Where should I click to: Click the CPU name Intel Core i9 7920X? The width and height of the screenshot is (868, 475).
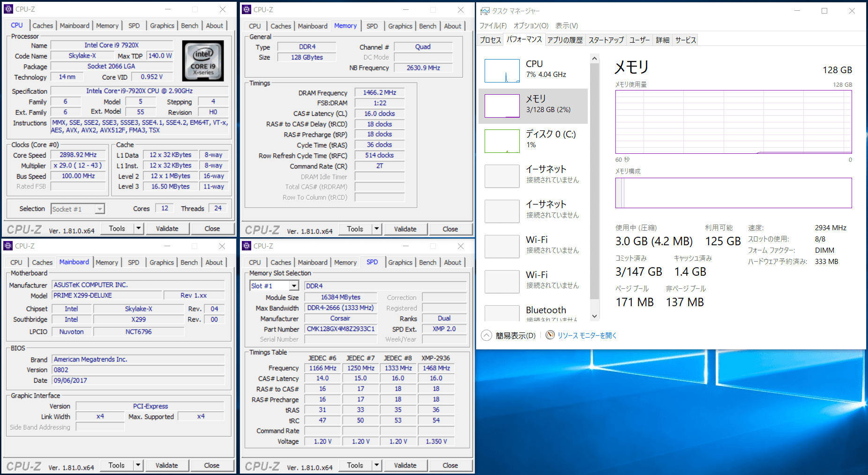(112, 45)
